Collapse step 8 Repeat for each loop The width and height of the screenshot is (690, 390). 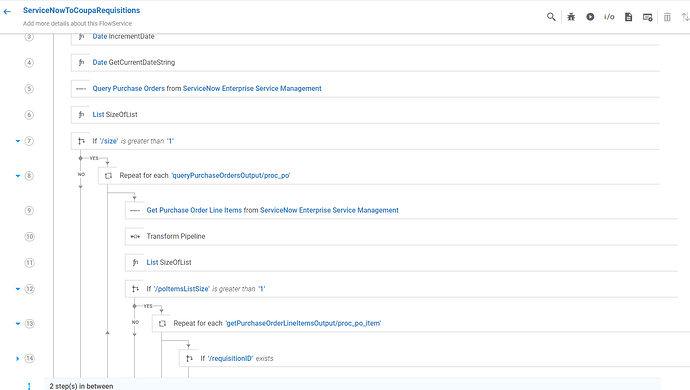[x=18, y=176]
